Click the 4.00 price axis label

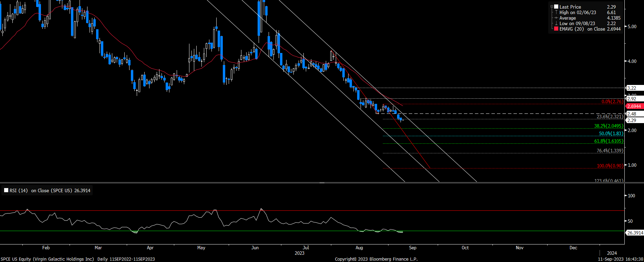click(632, 61)
